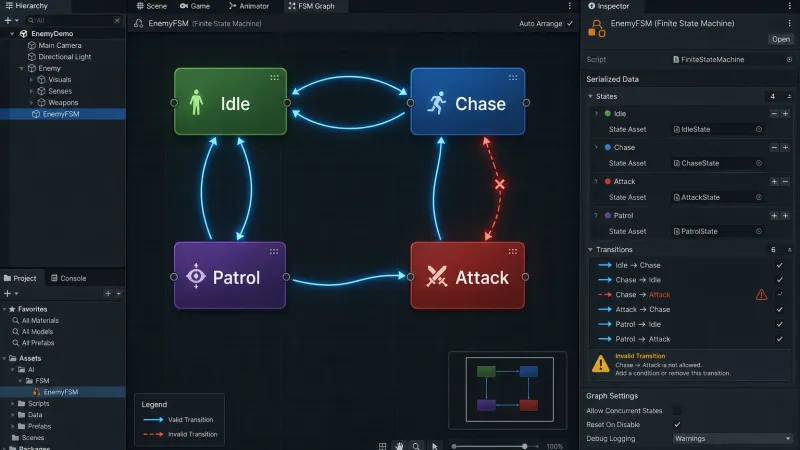Open object picker for IdleState asset
800x450 pixels.
coord(759,130)
